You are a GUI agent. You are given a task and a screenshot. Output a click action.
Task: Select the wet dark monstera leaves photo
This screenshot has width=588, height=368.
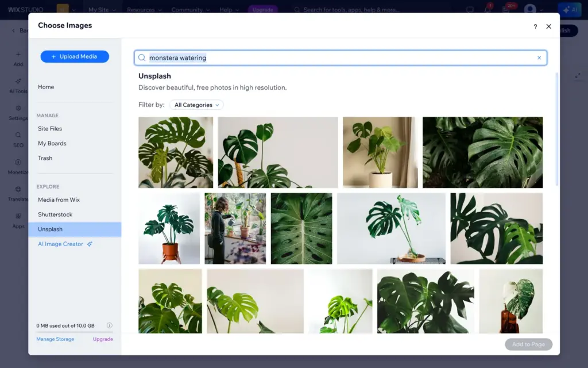pos(482,152)
